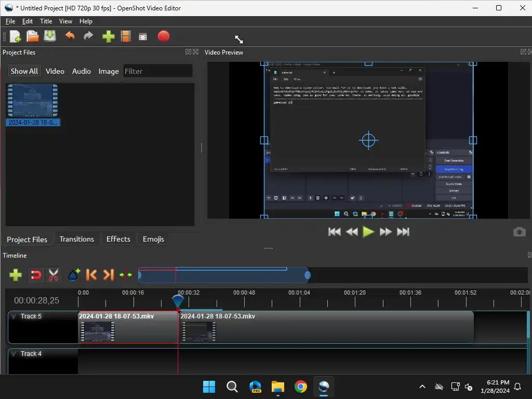The height and width of the screenshot is (399, 532).
Task: Redo using the grey arrow icon
Action: [88, 36]
